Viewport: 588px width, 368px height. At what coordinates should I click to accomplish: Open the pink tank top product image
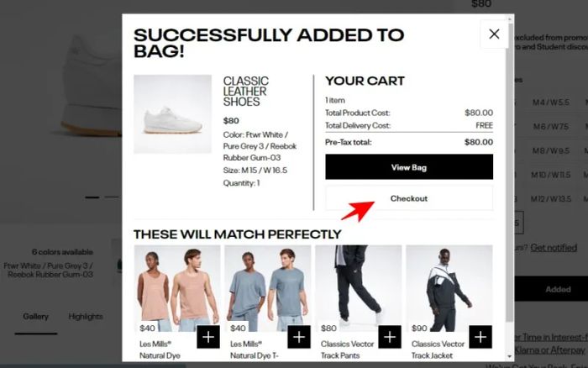coord(177,288)
